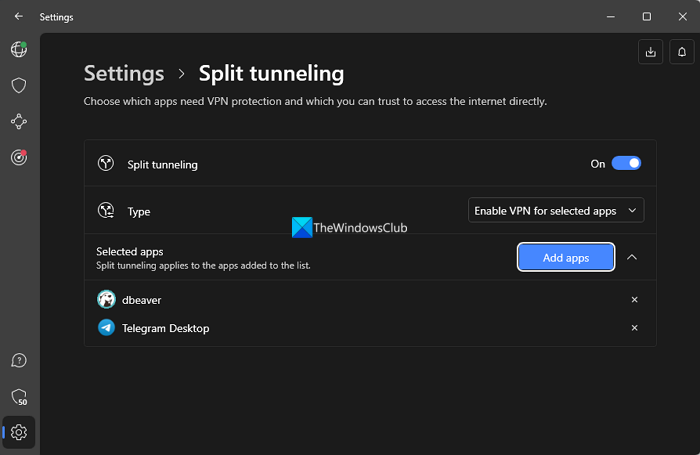Open the help question mark icon
Screen dimensions: 700x455
pos(18,360)
